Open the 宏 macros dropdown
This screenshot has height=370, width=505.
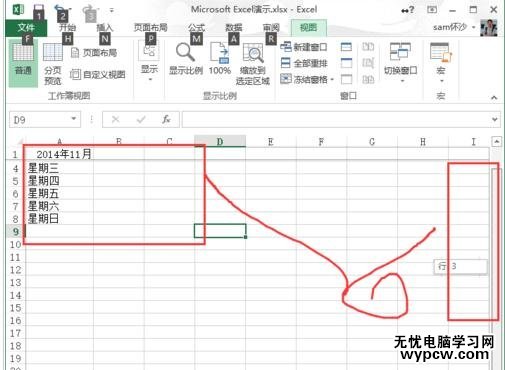point(441,62)
